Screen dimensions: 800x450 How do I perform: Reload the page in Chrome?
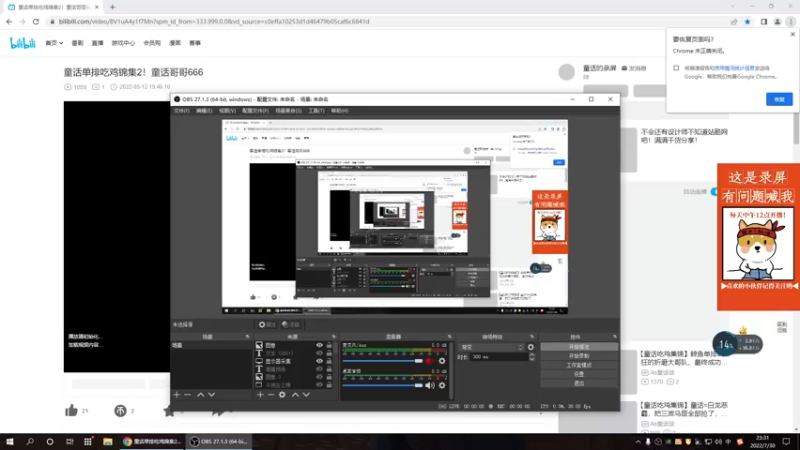pyautogui.click(x=36, y=21)
